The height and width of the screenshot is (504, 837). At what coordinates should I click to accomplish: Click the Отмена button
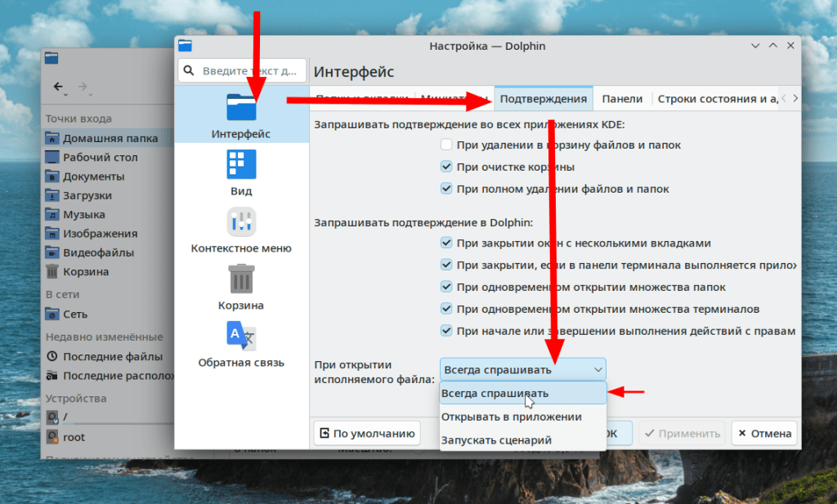pos(763,433)
